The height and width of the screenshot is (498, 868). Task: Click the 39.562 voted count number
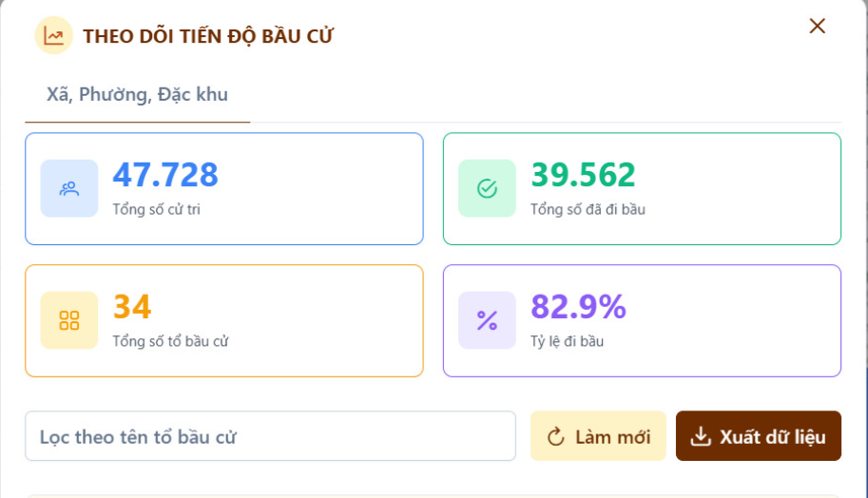click(x=583, y=175)
